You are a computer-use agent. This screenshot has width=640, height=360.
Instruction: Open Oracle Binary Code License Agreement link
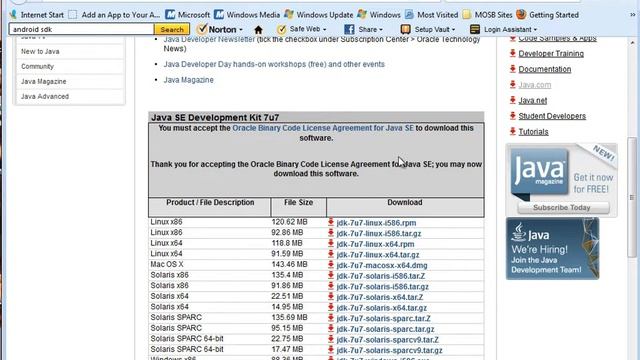coord(323,128)
